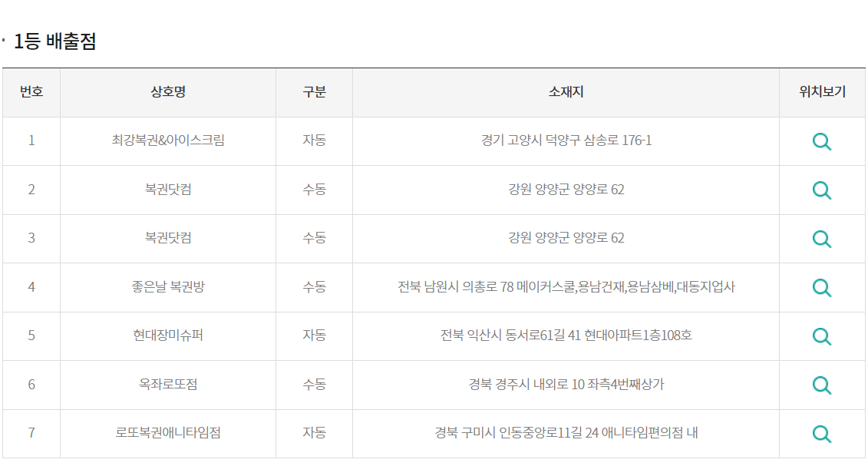
Task: Click magnifier icon in row number 3
Action: (x=821, y=239)
